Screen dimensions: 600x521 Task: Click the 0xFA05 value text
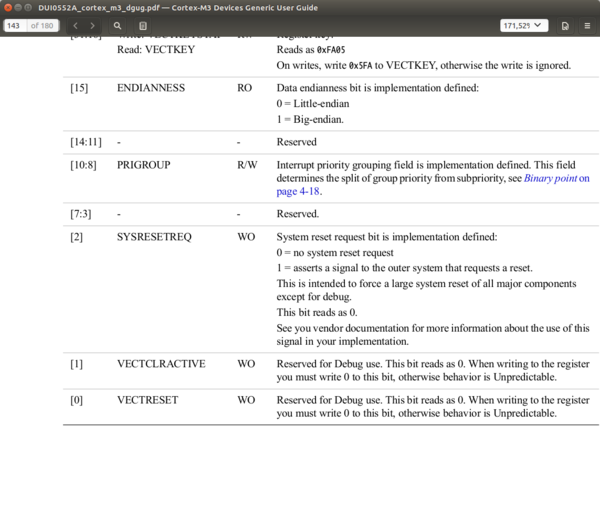pos(331,50)
